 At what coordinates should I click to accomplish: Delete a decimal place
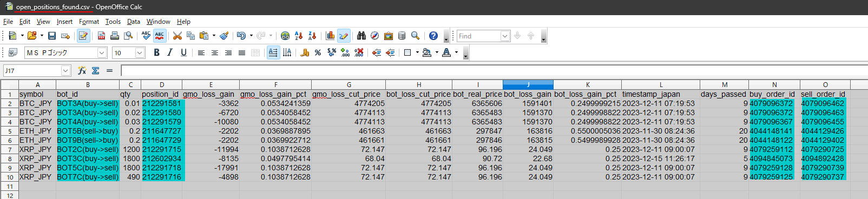pos(359,52)
